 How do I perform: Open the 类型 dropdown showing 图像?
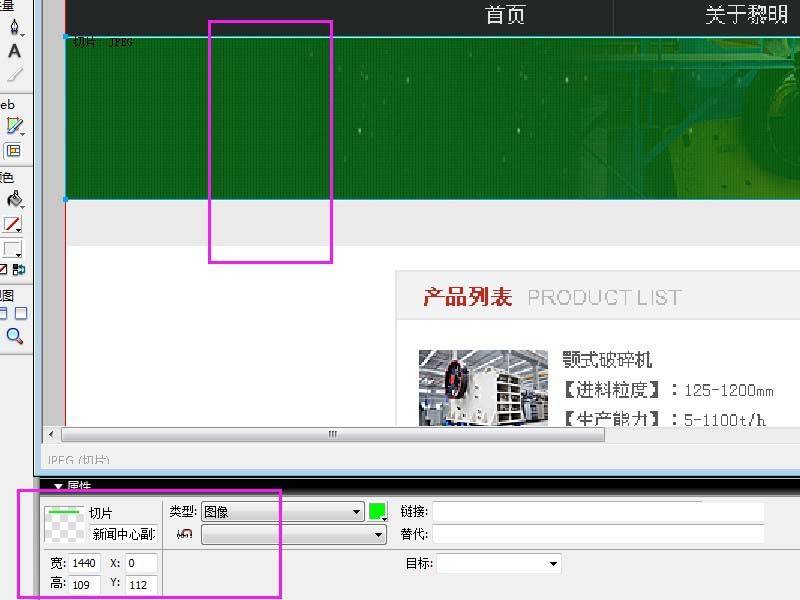point(282,512)
